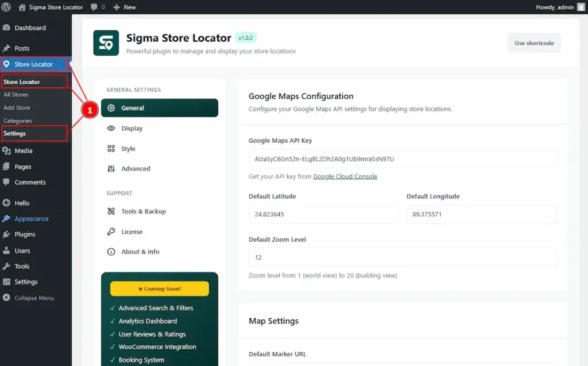
Task: Click the Users person icon
Action: tap(6, 251)
